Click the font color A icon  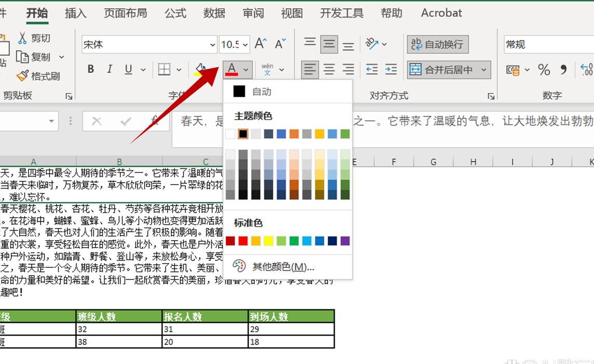point(232,69)
